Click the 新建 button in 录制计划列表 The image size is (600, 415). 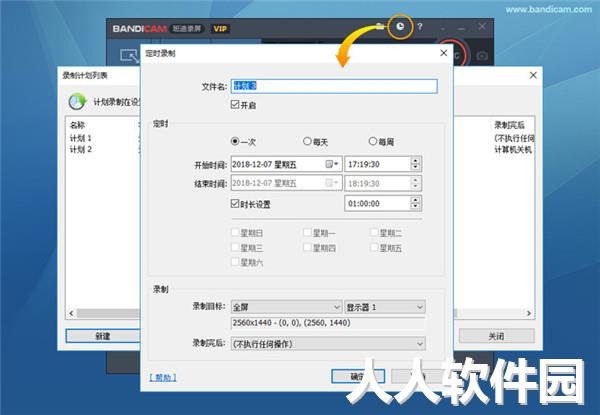[x=103, y=336]
